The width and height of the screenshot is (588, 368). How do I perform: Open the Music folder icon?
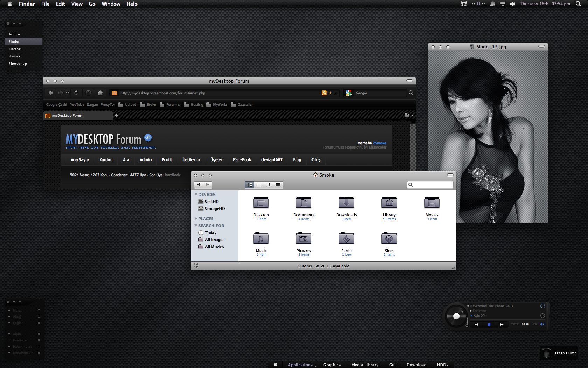[x=261, y=238]
